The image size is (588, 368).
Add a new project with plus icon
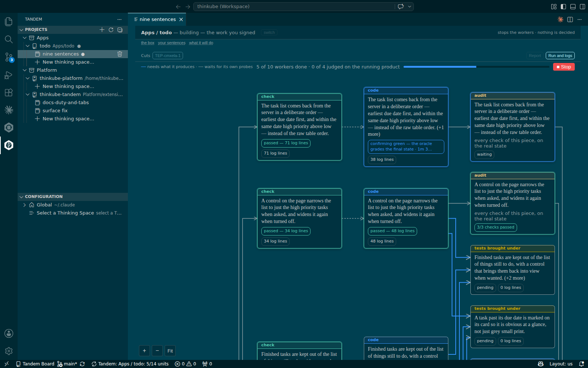102,30
